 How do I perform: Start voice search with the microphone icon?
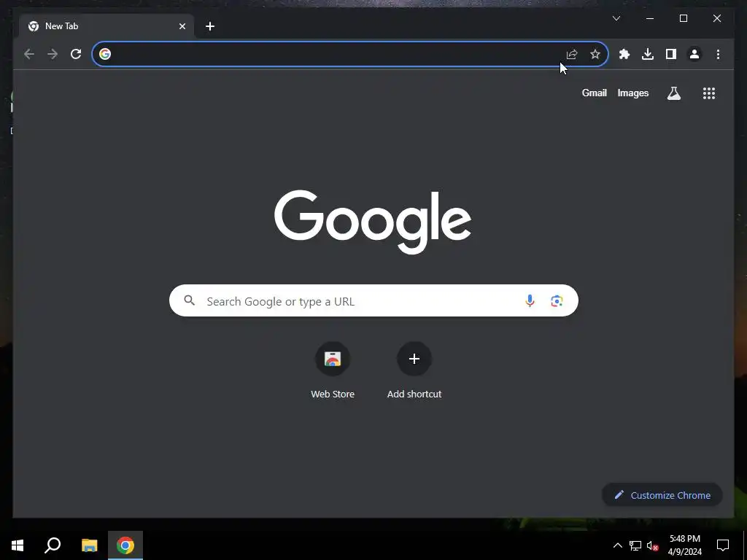click(530, 301)
